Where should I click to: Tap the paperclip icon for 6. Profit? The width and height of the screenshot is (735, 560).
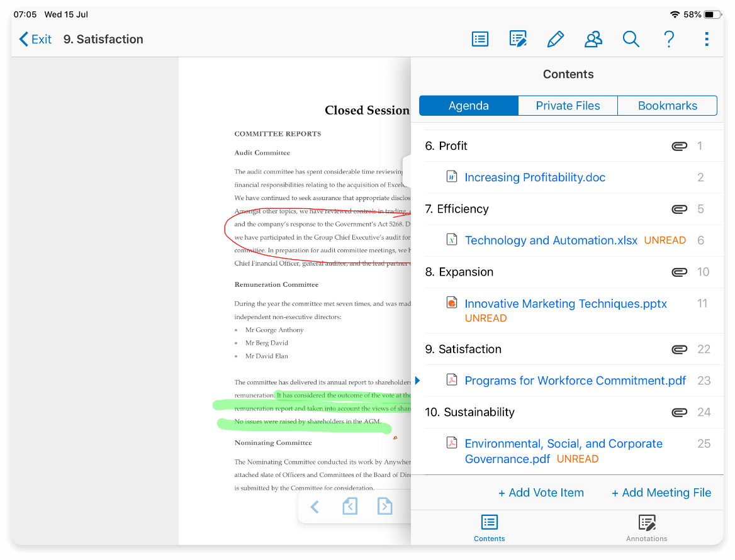679,146
